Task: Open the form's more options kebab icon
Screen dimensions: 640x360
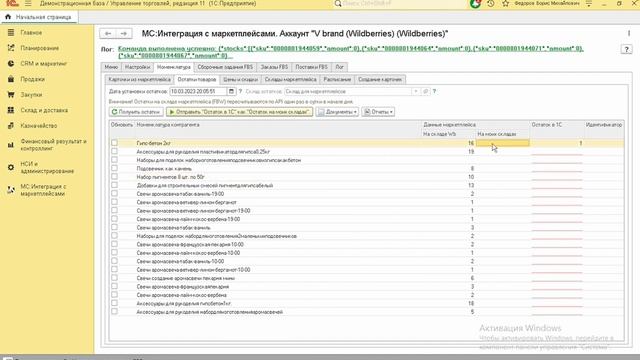Action: coord(629,33)
